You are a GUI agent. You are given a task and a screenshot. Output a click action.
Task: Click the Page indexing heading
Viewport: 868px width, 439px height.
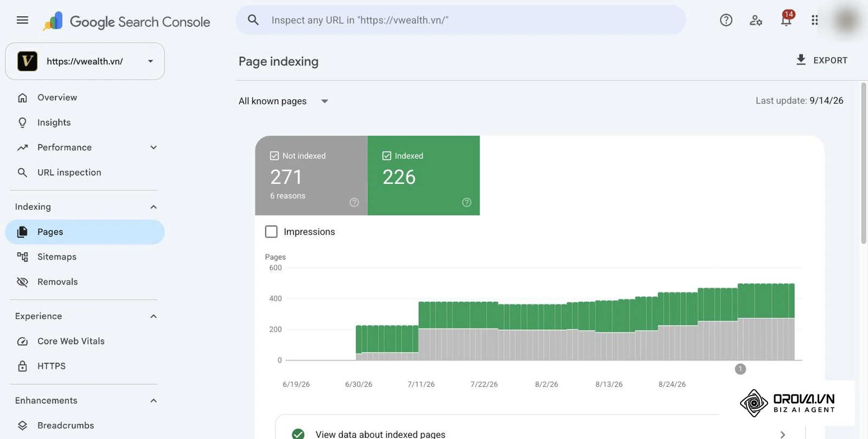click(278, 61)
